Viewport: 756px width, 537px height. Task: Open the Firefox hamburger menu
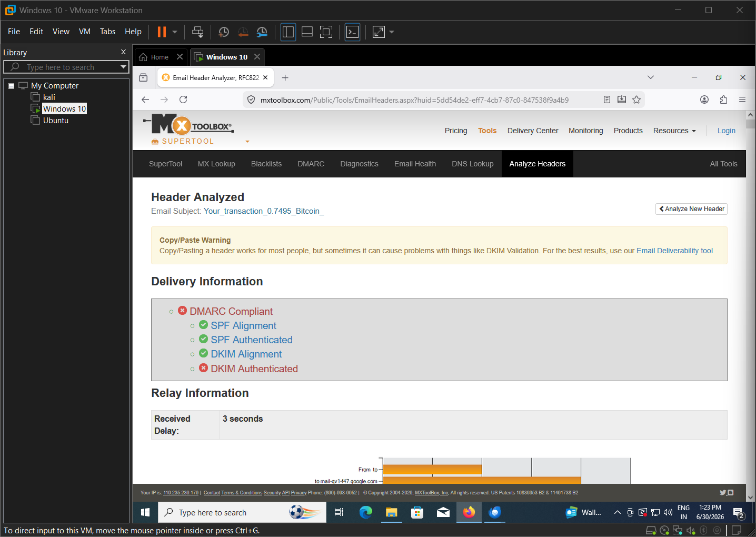tap(742, 100)
